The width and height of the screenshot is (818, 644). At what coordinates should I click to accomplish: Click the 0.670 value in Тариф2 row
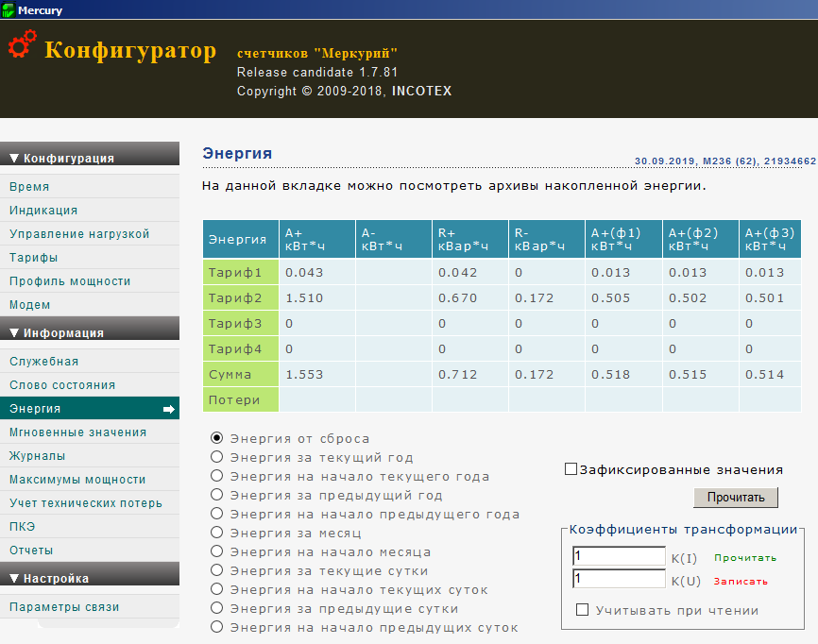point(457,297)
